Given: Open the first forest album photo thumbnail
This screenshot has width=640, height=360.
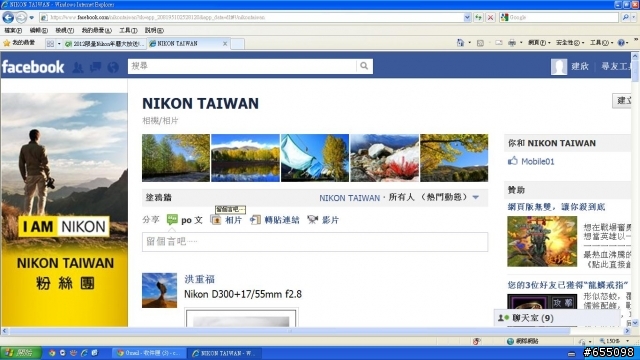Looking at the screenshot, I should 176,158.
